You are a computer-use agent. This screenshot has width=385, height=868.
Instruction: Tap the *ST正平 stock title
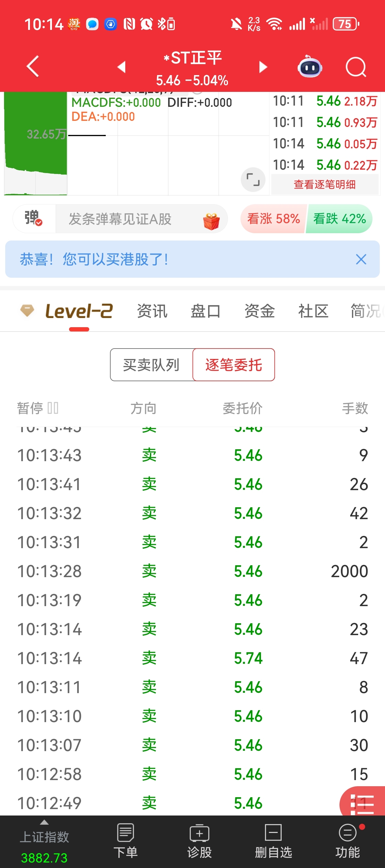[x=192, y=58]
